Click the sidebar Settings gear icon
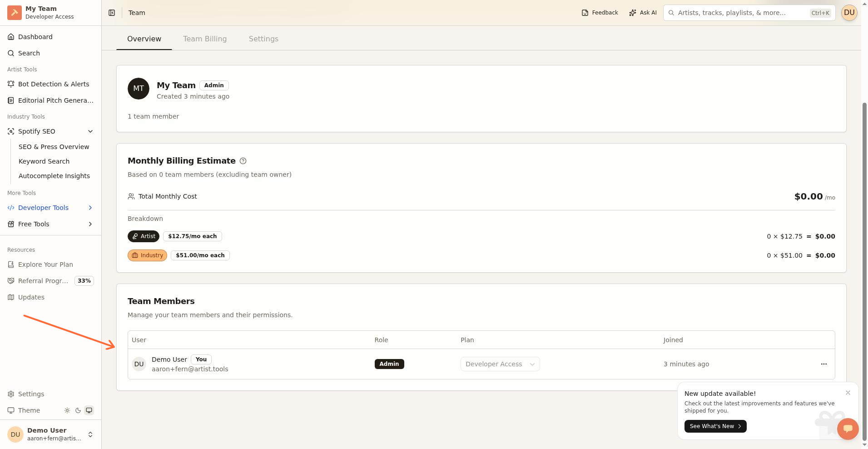 [11, 394]
